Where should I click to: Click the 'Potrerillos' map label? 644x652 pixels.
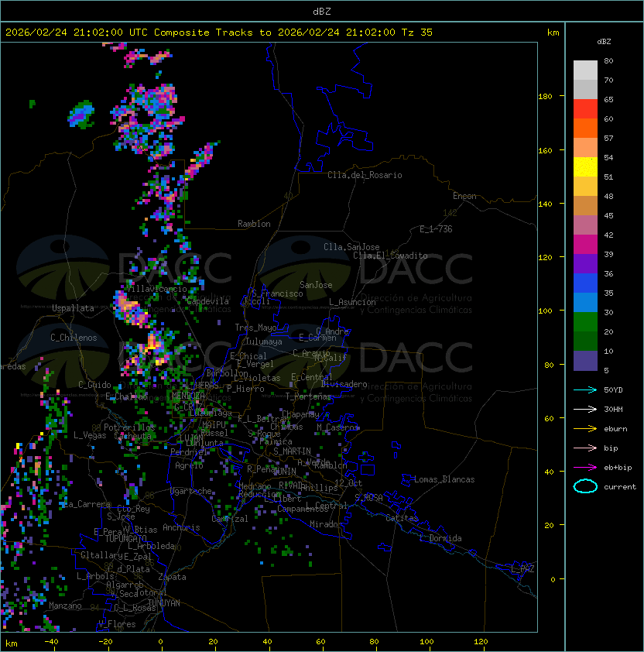point(129,427)
